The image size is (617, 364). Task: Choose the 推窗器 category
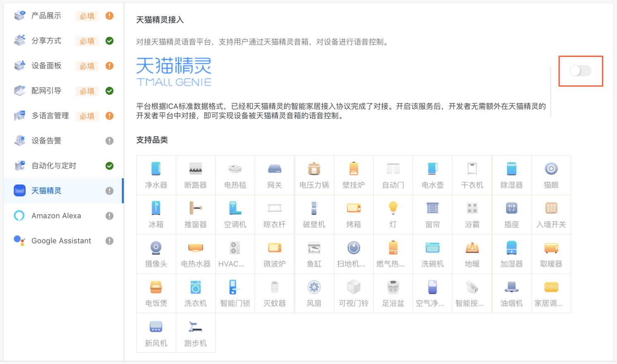[x=196, y=214]
